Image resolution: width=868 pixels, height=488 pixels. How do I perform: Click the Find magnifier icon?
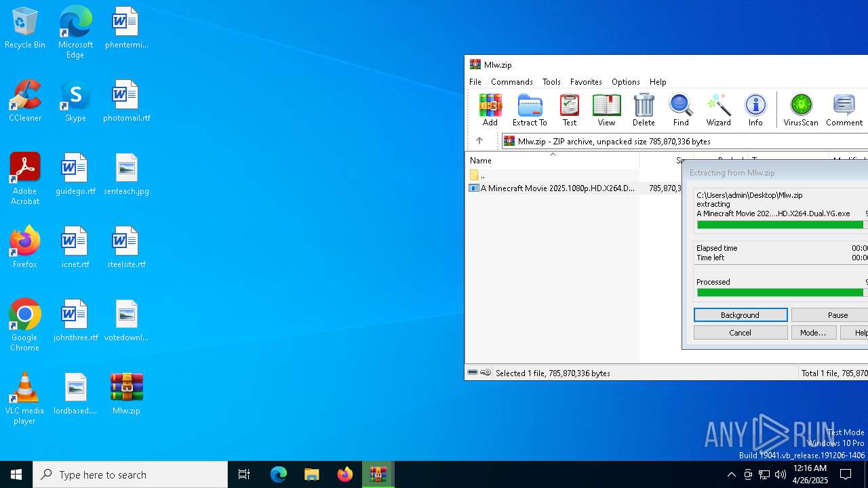(x=680, y=110)
